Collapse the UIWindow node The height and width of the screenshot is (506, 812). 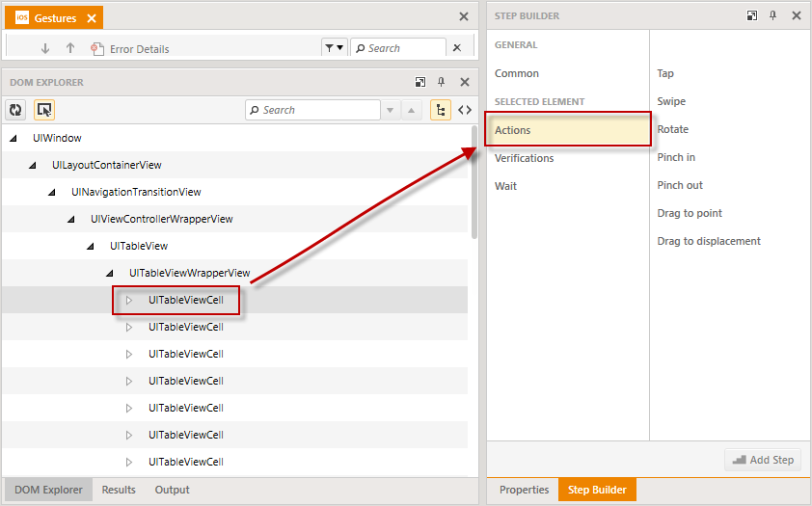pyautogui.click(x=14, y=138)
